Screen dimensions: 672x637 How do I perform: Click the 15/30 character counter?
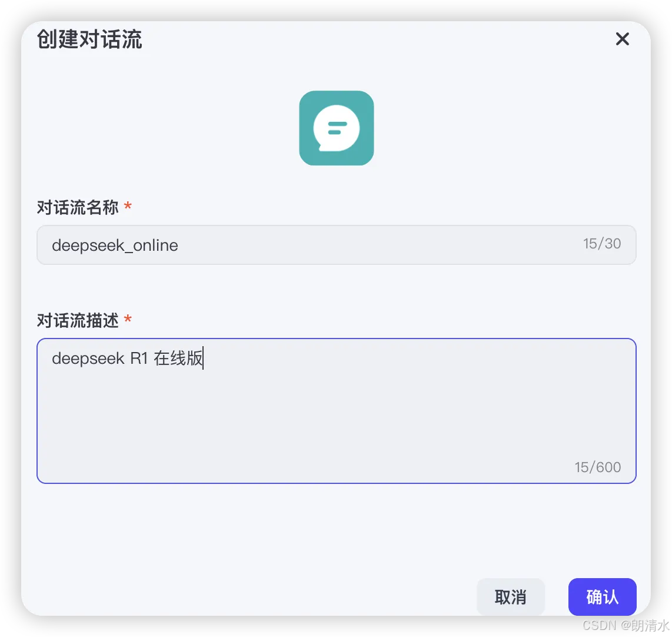click(602, 244)
